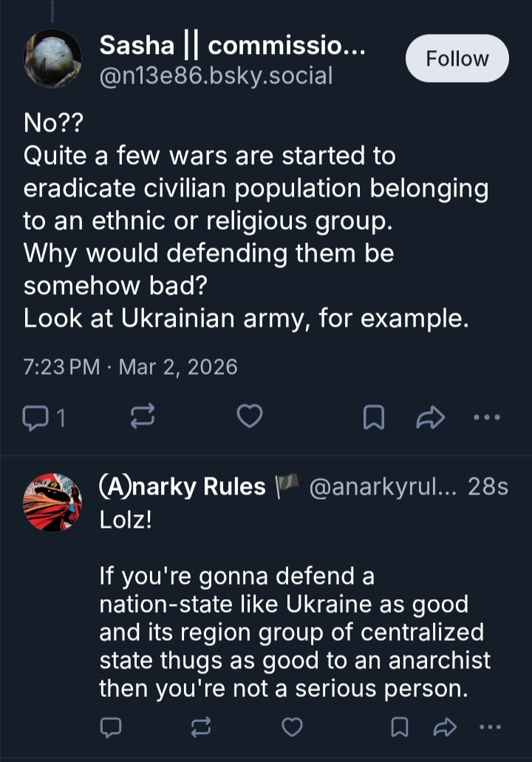532x762 pixels.
Task: Bookmark Sasha's post
Action: coord(374,418)
